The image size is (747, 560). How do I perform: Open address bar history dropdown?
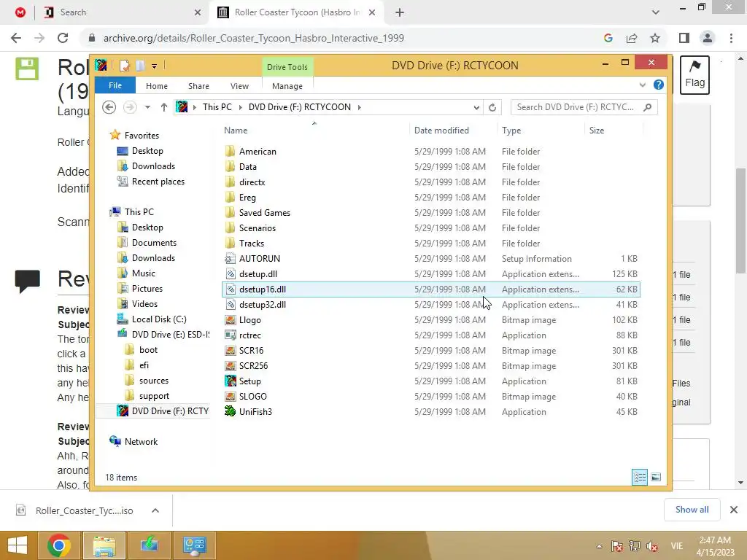tap(476, 108)
